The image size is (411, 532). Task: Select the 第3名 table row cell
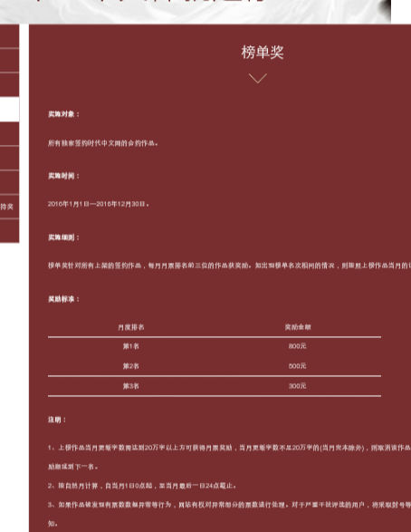[131, 386]
